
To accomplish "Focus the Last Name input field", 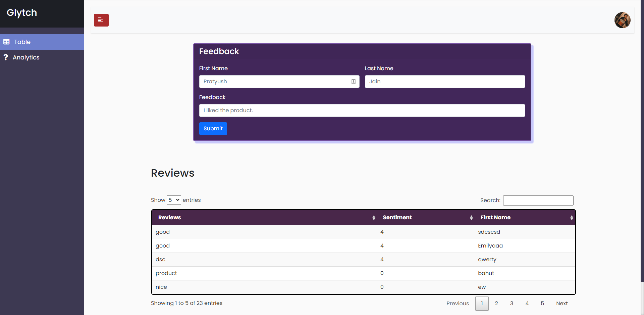I will click(x=445, y=82).
